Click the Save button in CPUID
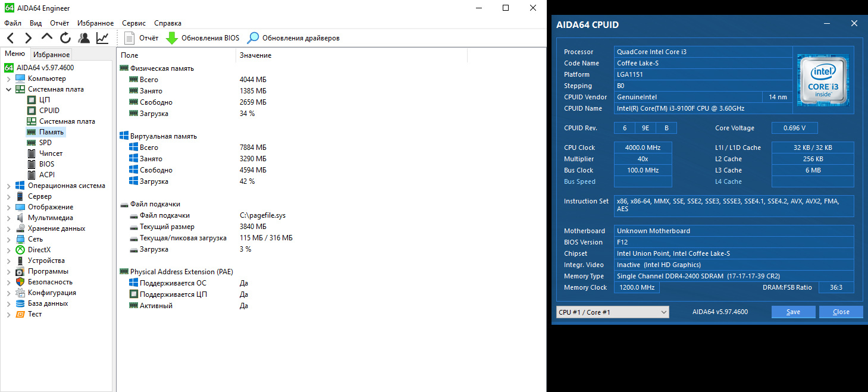 pyautogui.click(x=793, y=312)
